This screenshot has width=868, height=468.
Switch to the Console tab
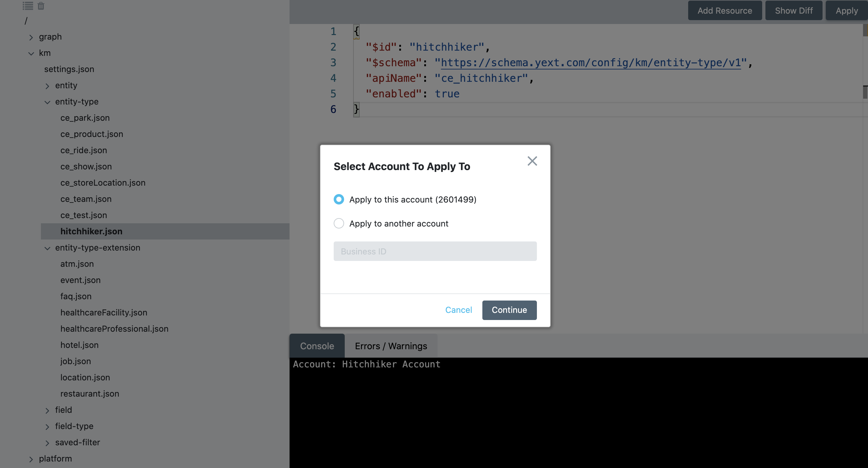click(x=317, y=346)
